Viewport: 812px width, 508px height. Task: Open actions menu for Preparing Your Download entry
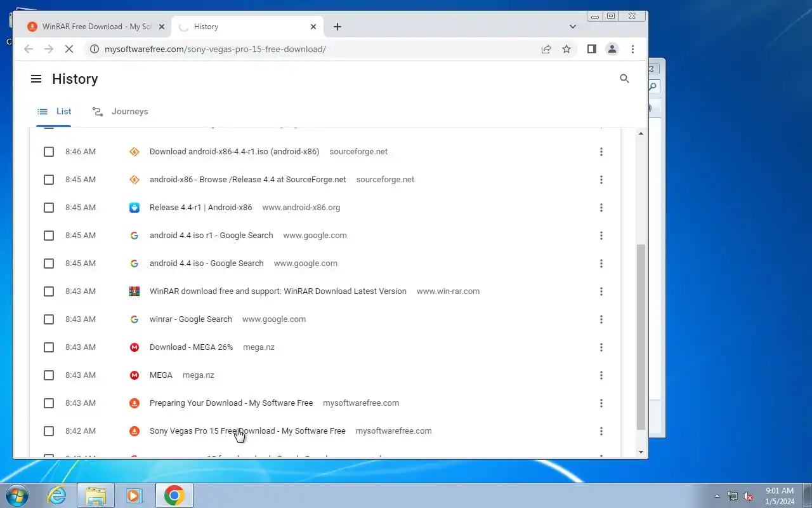(x=601, y=403)
